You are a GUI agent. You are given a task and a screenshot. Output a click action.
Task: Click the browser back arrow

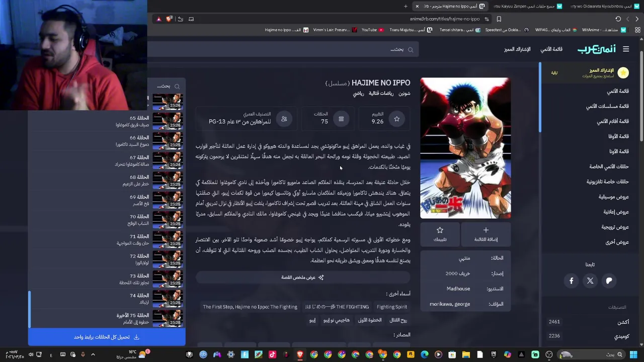636,19
